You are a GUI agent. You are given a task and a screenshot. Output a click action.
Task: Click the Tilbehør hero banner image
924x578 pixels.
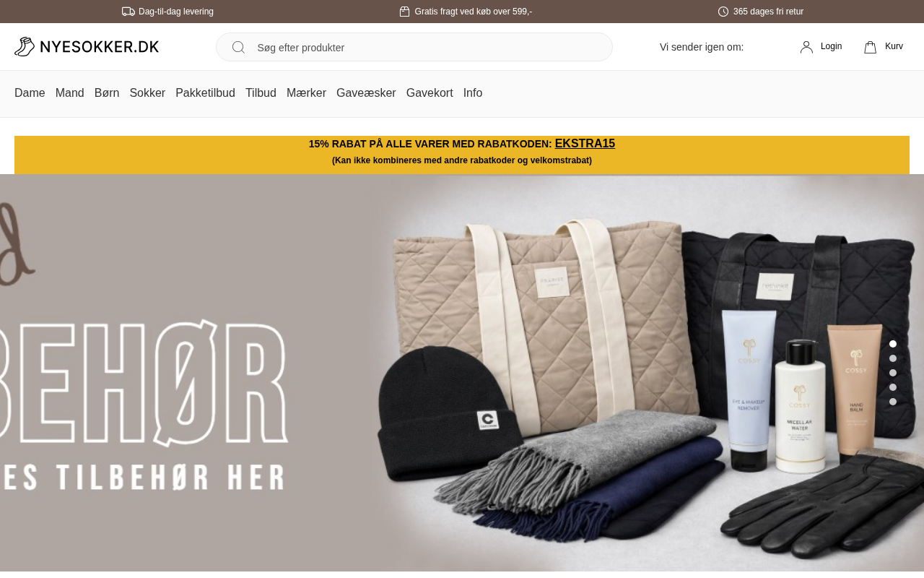coord(462,373)
